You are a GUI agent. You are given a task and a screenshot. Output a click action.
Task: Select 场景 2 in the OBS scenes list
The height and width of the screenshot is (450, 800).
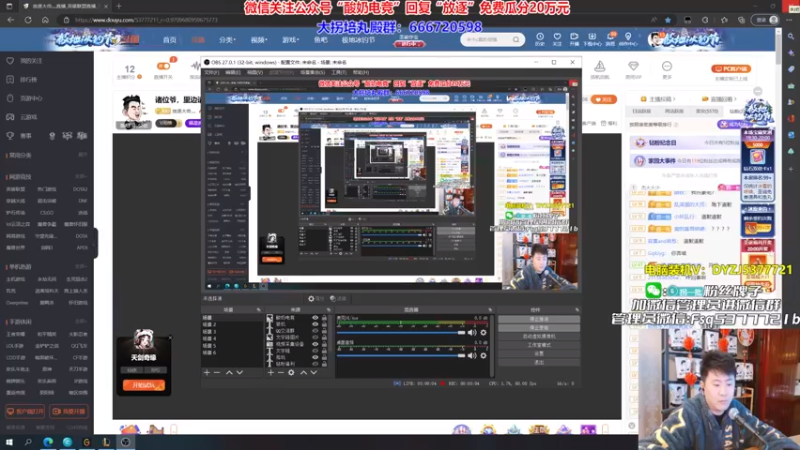[210, 324]
